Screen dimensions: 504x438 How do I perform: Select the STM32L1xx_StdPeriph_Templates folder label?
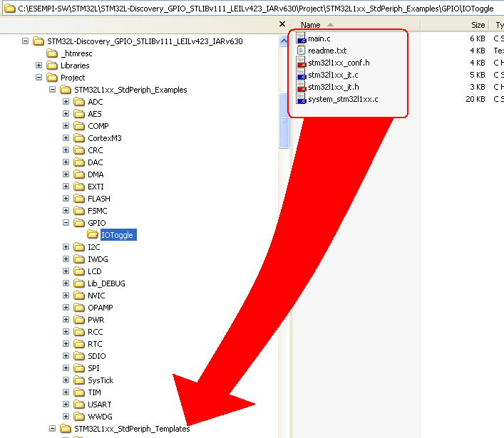[132, 429]
